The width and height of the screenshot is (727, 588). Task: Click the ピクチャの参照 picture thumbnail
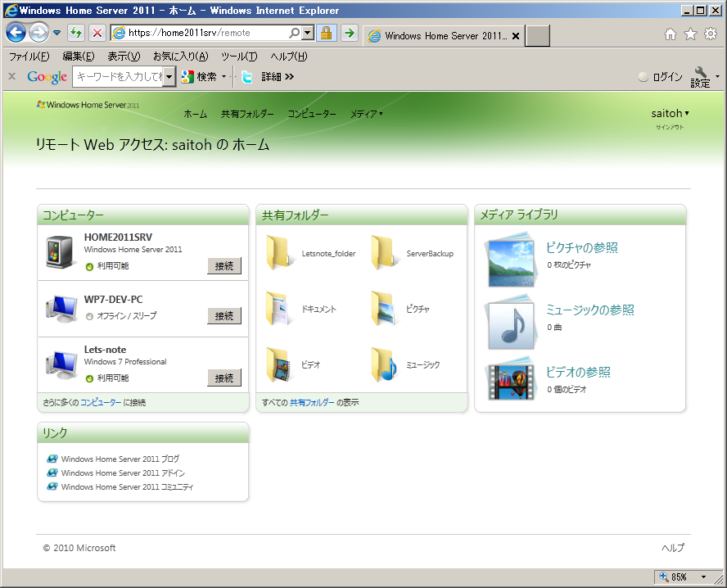coord(511,259)
